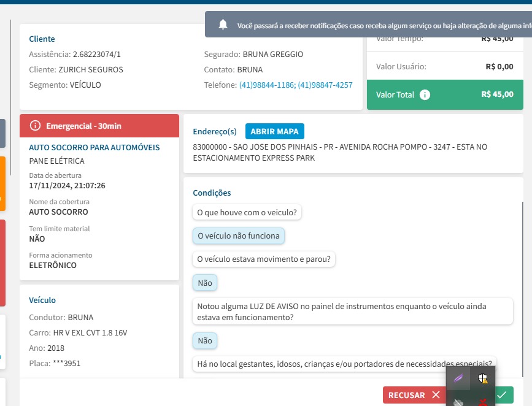The width and height of the screenshot is (532, 406).
Task: Click the RECUSAR button label
Action: pyautogui.click(x=406, y=395)
